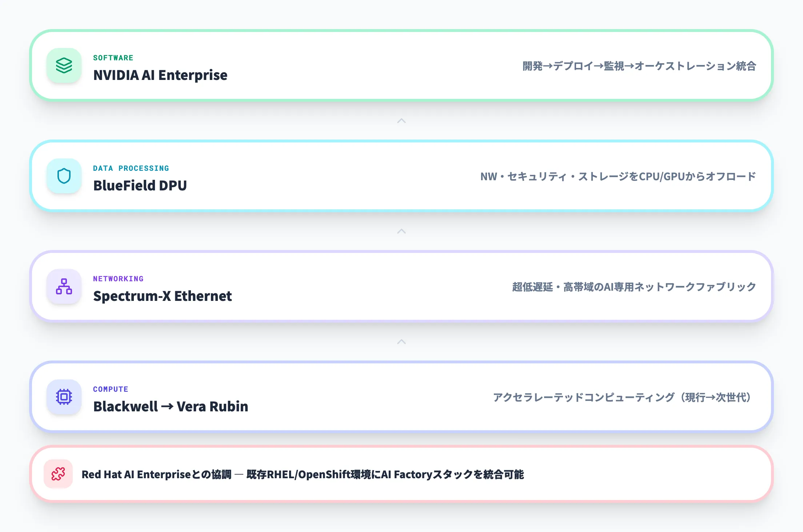The width and height of the screenshot is (803, 532).
Task: Click the Blackwell → Vera Rubin heading
Action: point(171,407)
